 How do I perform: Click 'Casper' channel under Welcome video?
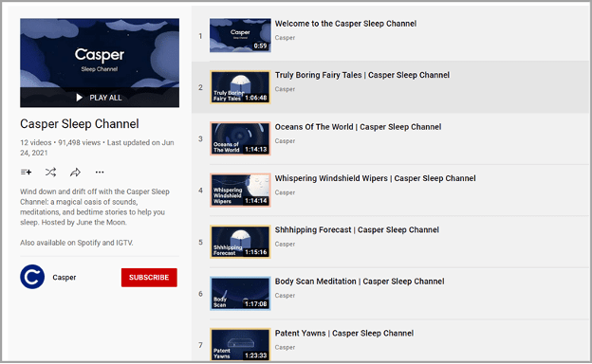coord(285,38)
